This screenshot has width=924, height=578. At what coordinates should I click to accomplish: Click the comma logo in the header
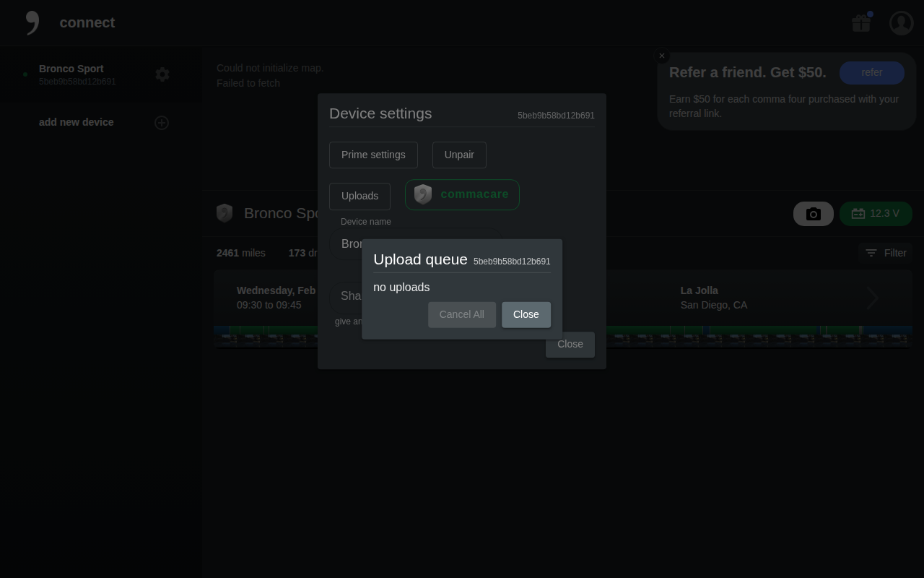pyautogui.click(x=32, y=22)
